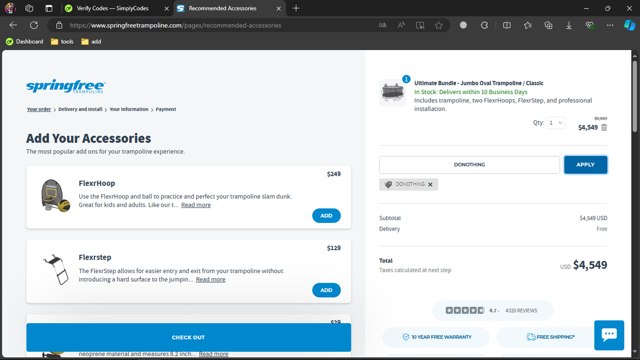Add FlexrHoop to the order
Image resolution: width=640 pixels, height=360 pixels.
pyautogui.click(x=326, y=216)
